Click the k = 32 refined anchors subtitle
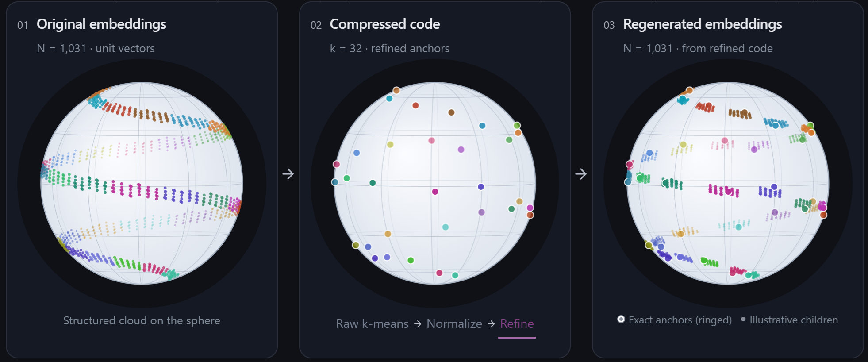868x362 pixels. (x=389, y=48)
